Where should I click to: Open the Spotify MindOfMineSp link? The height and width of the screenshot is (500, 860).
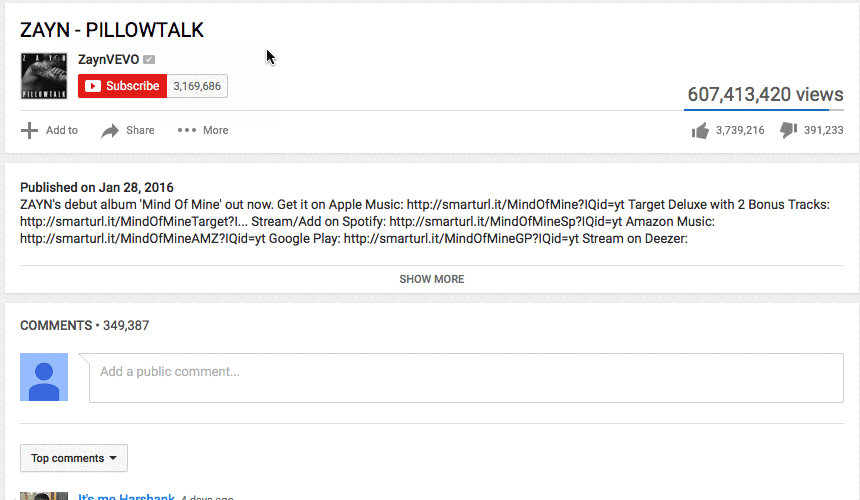pyautogui.click(x=506, y=221)
